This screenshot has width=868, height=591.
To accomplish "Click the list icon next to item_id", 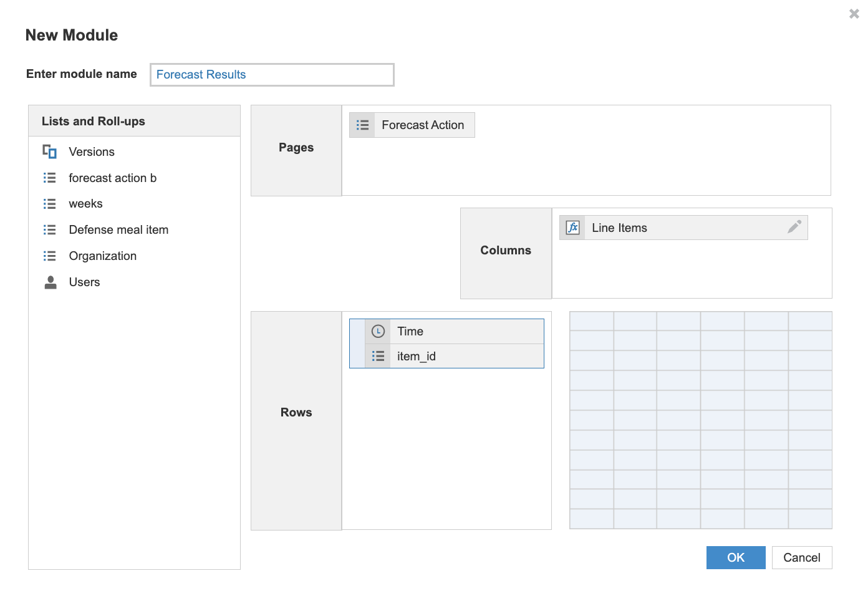I will (x=378, y=356).
